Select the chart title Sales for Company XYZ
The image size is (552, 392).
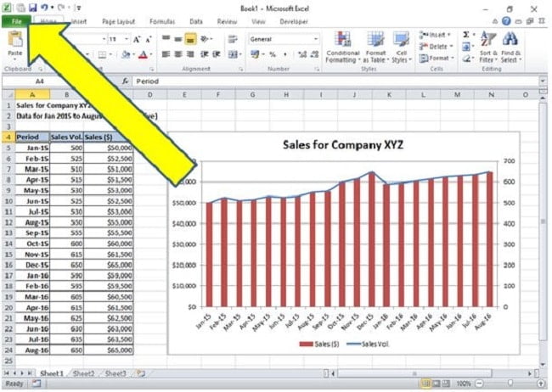(x=343, y=144)
